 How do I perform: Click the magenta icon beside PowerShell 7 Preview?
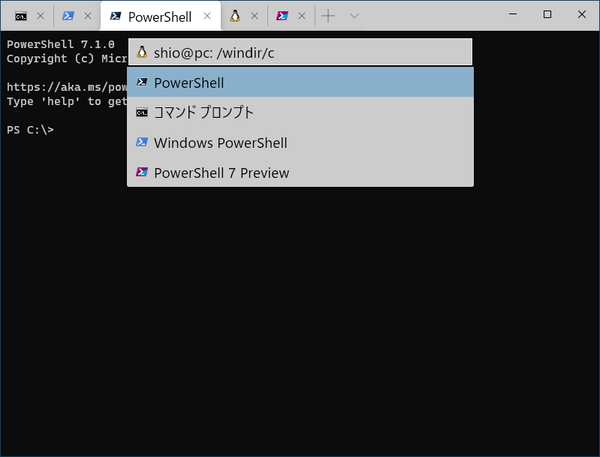pos(142,172)
